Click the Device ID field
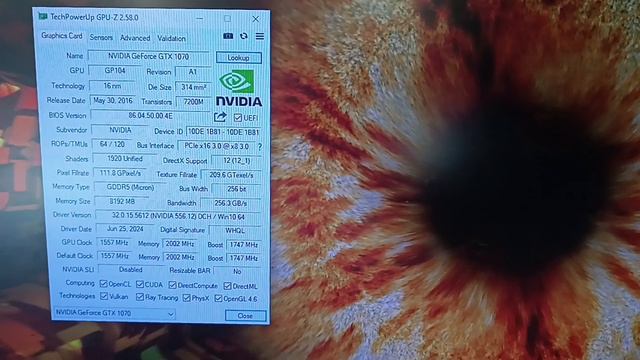This screenshot has height=360, width=640. click(223, 132)
